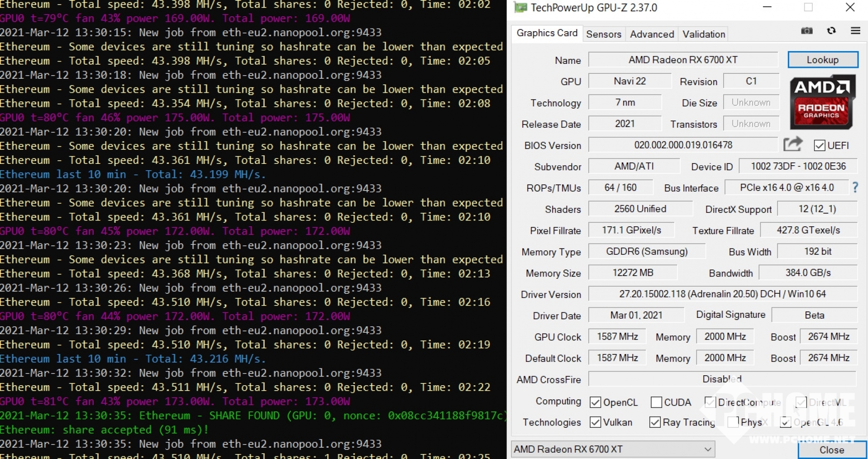
Task: Click the refresh icon in GPU-Z
Action: click(831, 31)
